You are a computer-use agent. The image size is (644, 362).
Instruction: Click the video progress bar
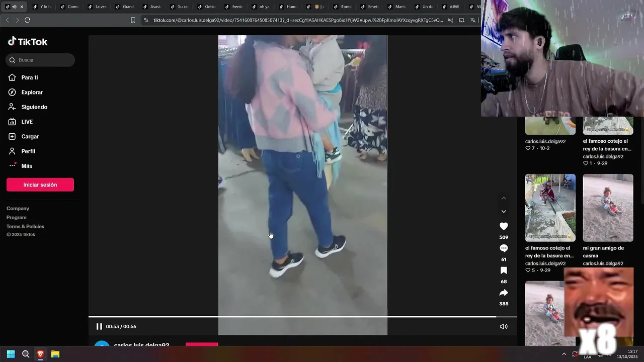coord(303,317)
